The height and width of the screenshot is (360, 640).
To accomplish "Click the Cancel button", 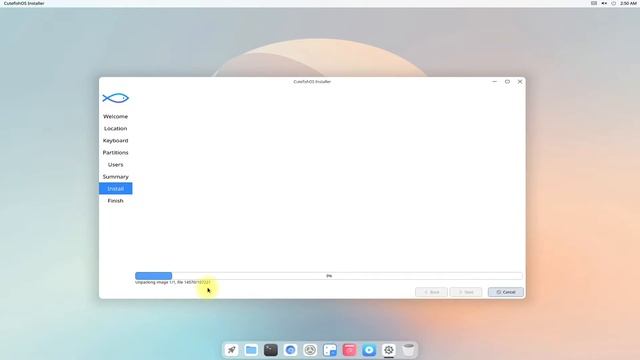I will coord(506,292).
